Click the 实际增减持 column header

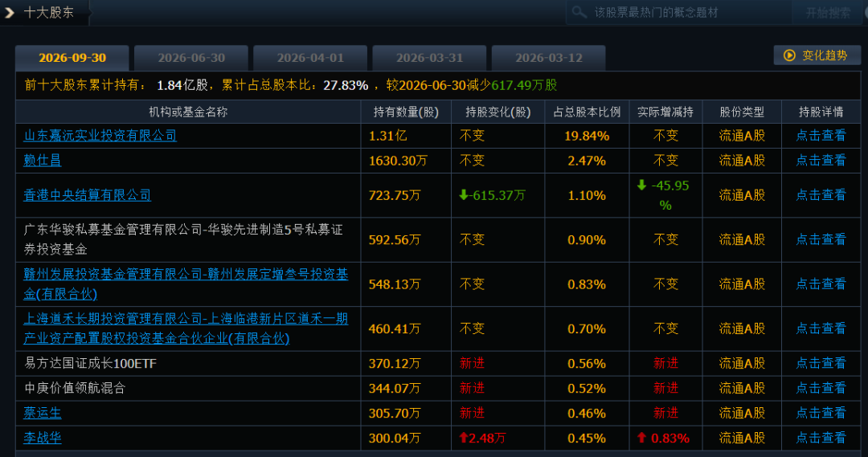pyautogui.click(x=665, y=112)
